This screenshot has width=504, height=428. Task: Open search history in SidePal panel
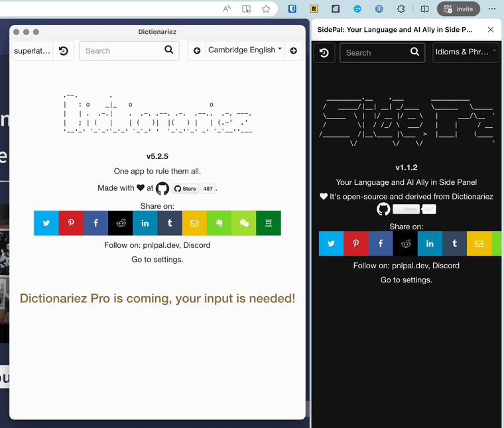(324, 52)
